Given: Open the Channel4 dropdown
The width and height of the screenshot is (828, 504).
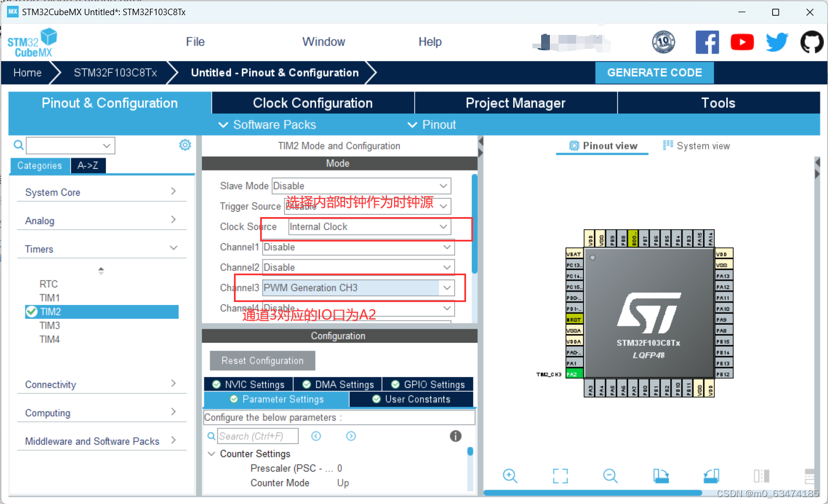Looking at the screenshot, I should pos(358,308).
